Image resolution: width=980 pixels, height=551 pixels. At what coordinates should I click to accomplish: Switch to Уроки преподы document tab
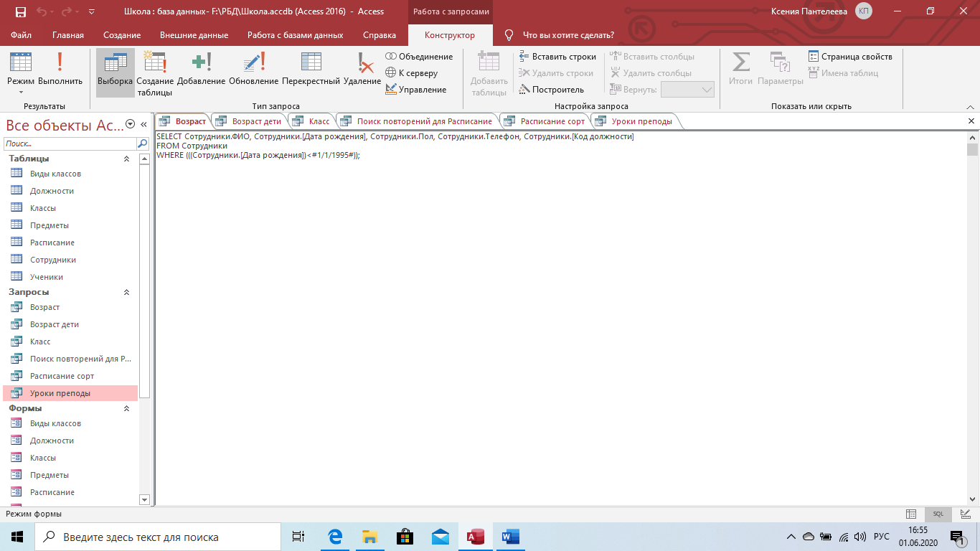pos(635,121)
